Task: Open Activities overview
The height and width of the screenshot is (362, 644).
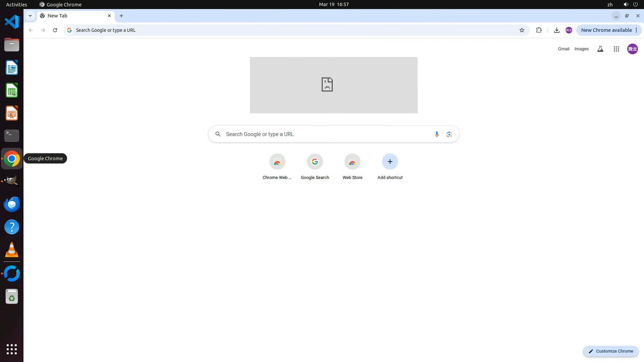Action: (x=16, y=4)
